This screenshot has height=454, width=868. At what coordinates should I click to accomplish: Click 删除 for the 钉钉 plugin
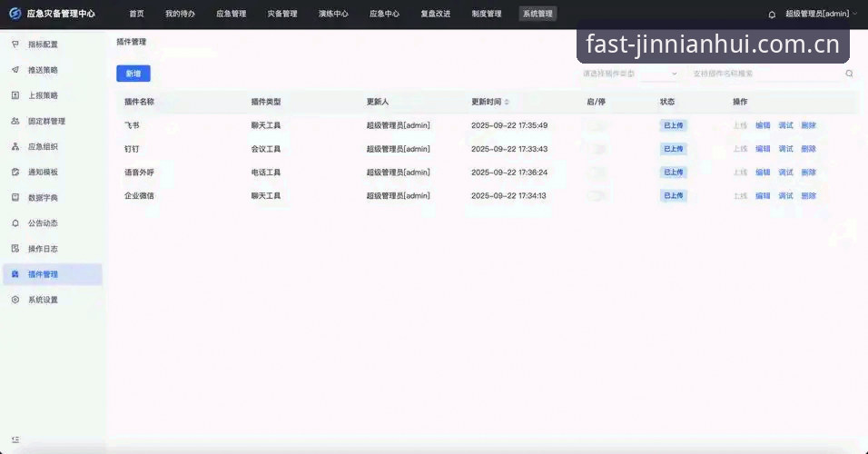tap(809, 149)
